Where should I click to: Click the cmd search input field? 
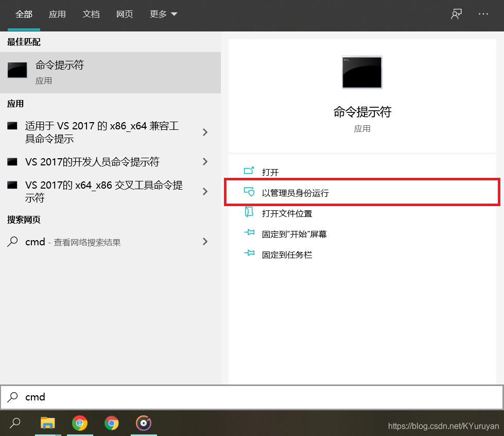tap(252, 397)
